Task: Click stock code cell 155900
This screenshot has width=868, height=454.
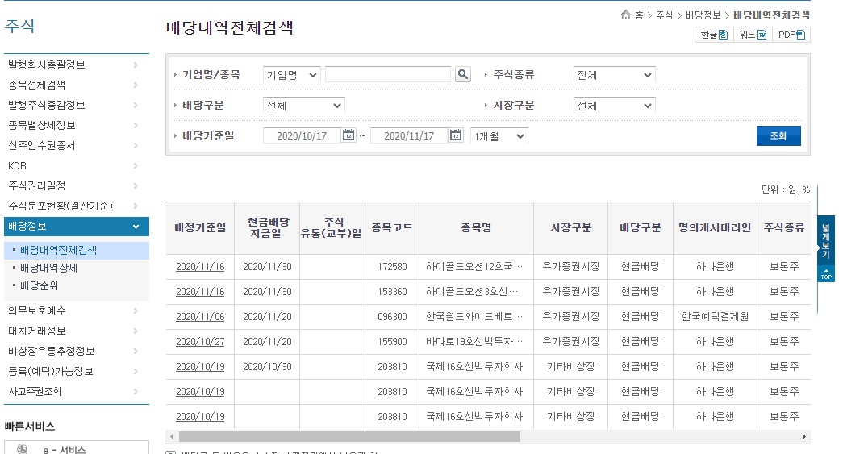Action: tap(392, 342)
